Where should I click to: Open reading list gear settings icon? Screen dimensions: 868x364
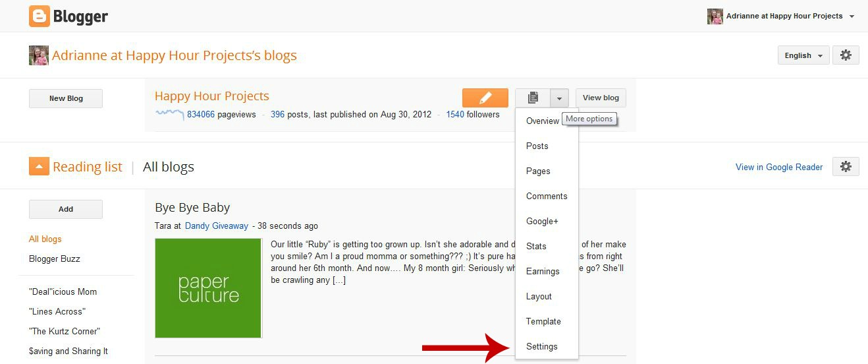point(846,167)
